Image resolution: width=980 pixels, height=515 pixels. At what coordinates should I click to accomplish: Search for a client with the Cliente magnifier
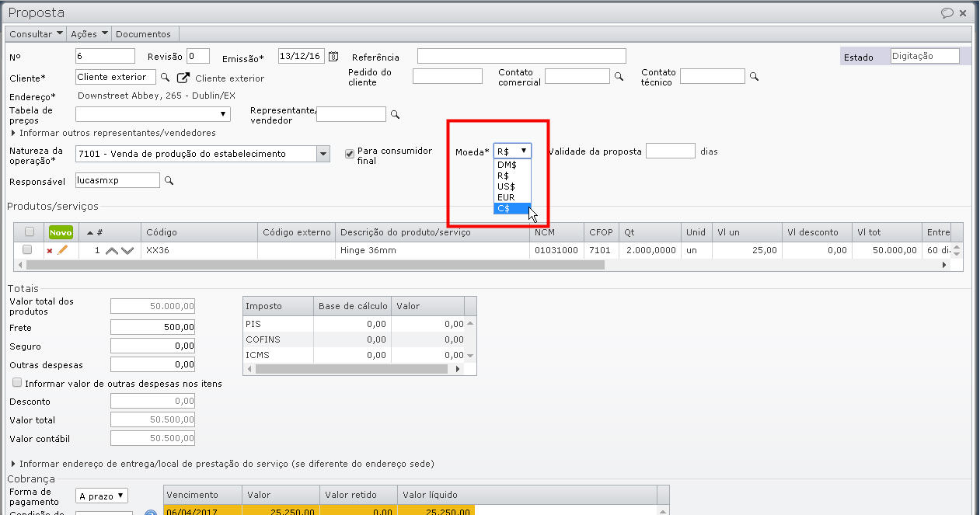pyautogui.click(x=165, y=77)
